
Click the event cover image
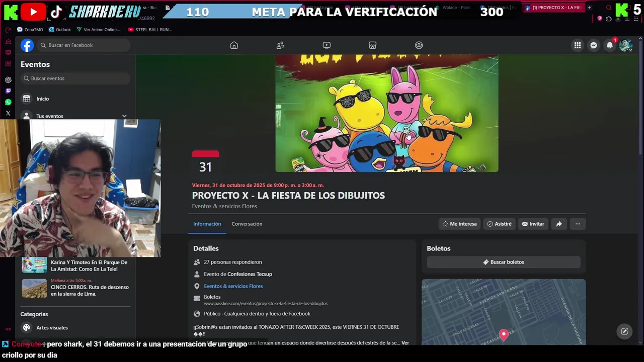(387, 114)
